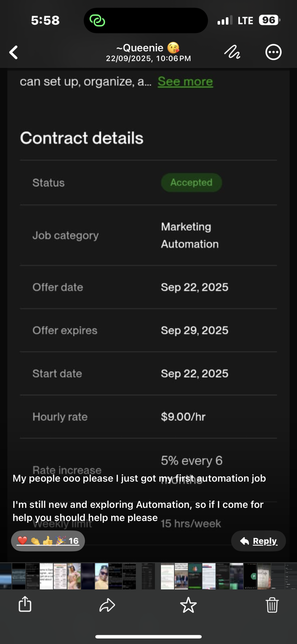This screenshot has height=644, width=297.
Task: Open the draw/markup pen tool
Action: tap(232, 52)
